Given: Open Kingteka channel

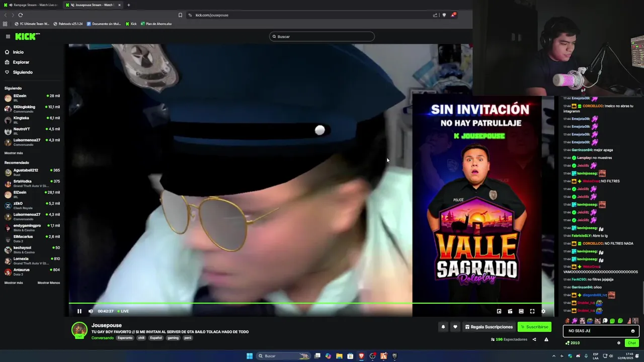Looking at the screenshot, I should click(x=32, y=120).
